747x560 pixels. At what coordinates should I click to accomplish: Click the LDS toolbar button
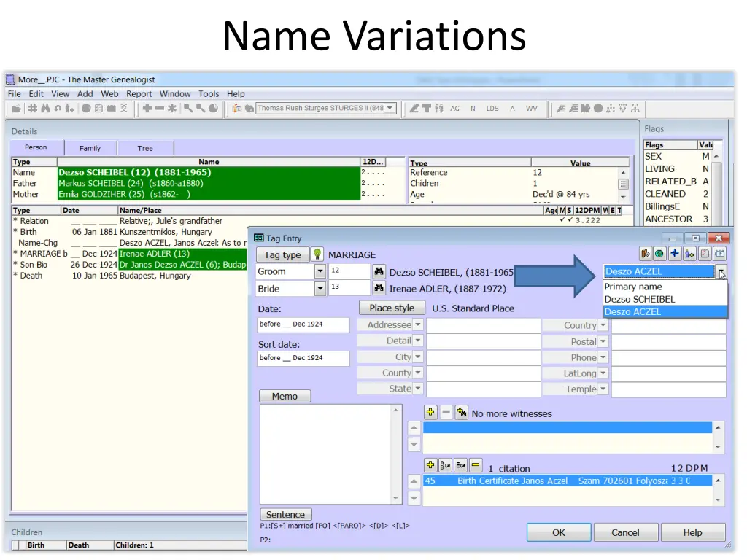pyautogui.click(x=492, y=109)
